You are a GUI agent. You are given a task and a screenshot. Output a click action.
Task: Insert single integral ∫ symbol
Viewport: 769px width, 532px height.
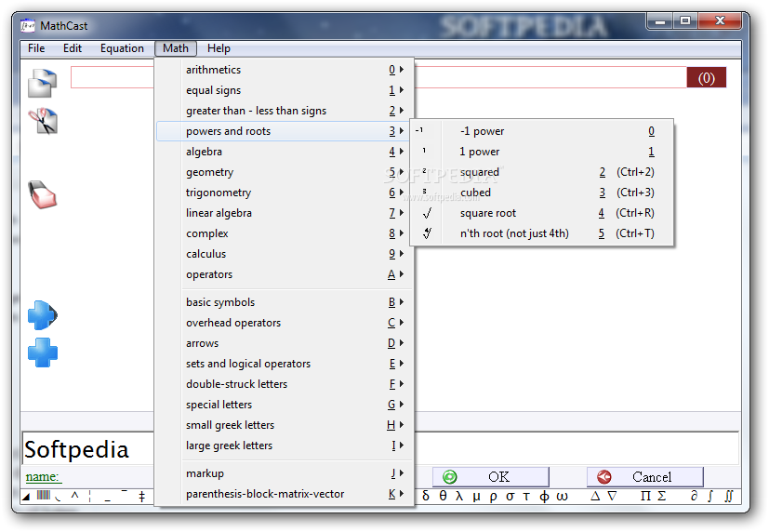(710, 497)
